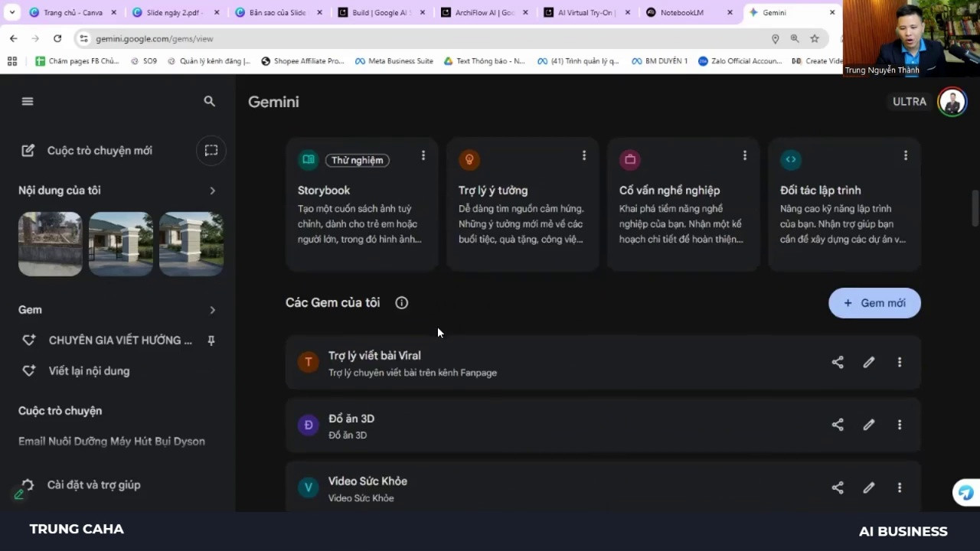The image size is (980, 551).
Task: Share the Video Sức Khỏe gem
Action: pos(838,487)
